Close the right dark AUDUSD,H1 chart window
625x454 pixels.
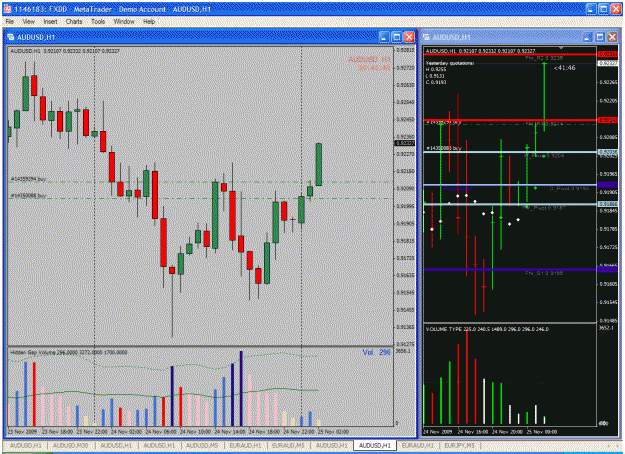click(x=612, y=37)
